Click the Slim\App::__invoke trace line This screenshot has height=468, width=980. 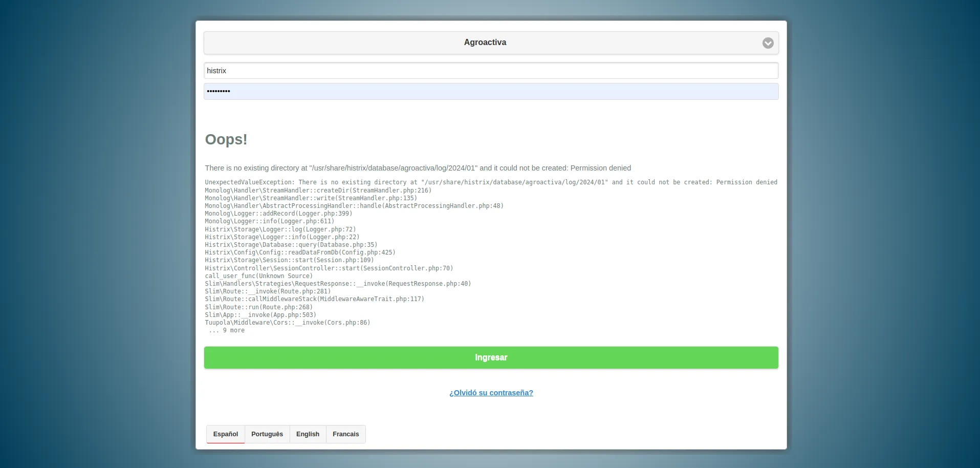tap(260, 315)
